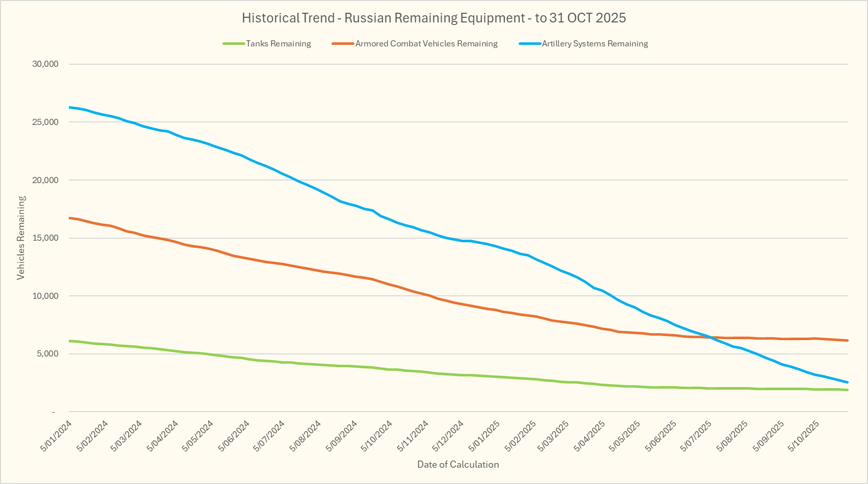
Task: Click the orange legend marker for Armored Vehicles
Action: point(343,44)
